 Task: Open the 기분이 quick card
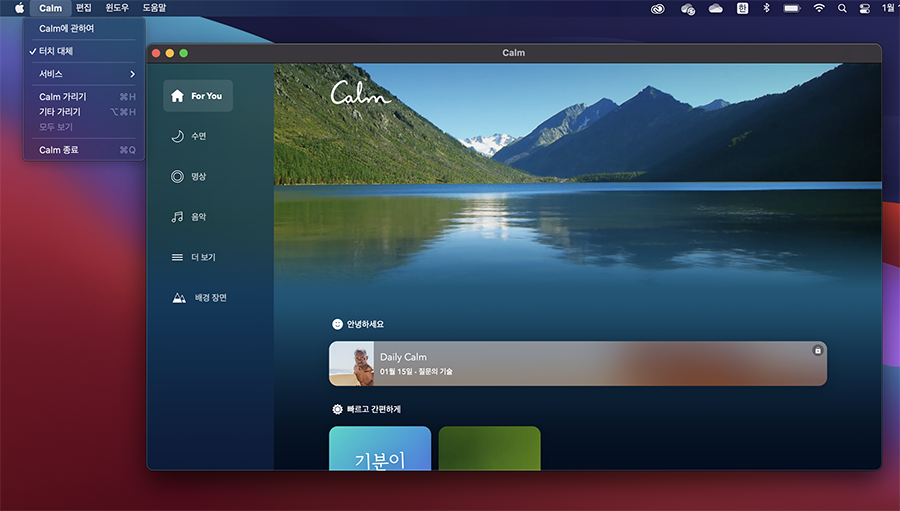tap(380, 448)
